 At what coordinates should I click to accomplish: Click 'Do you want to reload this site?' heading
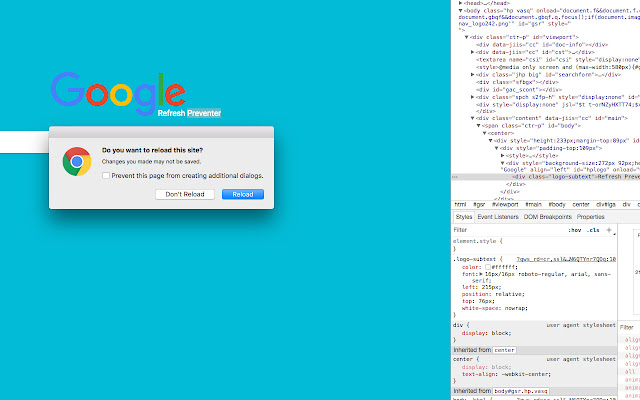click(152, 150)
